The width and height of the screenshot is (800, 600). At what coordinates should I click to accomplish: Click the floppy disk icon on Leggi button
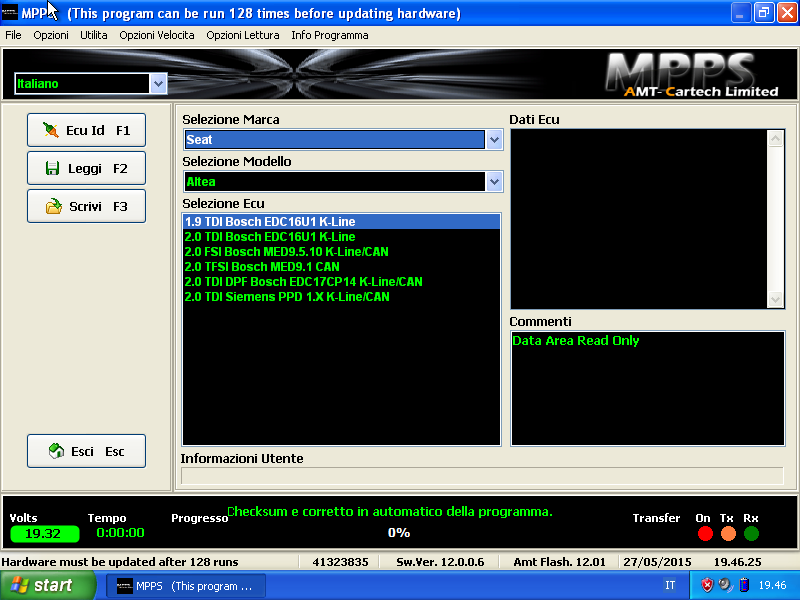tap(52, 168)
